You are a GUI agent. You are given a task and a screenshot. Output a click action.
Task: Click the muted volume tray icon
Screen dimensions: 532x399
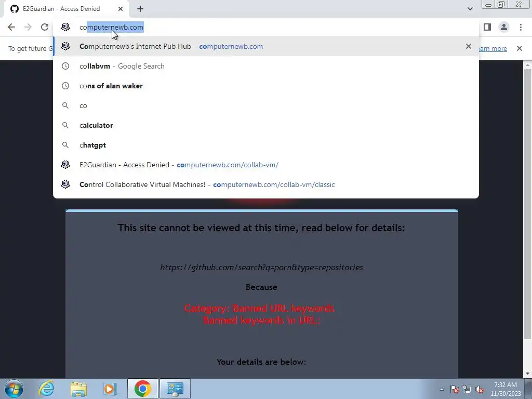480,390
